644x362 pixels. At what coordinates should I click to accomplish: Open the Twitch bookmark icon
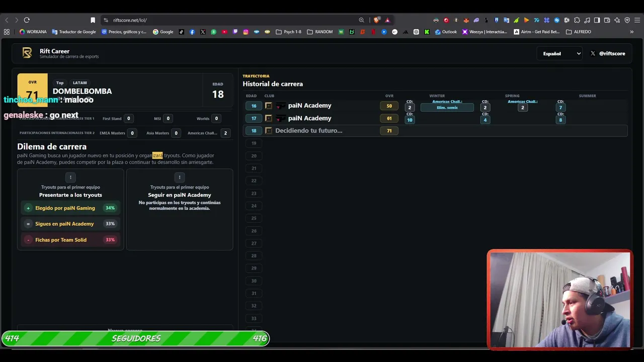(x=235, y=32)
